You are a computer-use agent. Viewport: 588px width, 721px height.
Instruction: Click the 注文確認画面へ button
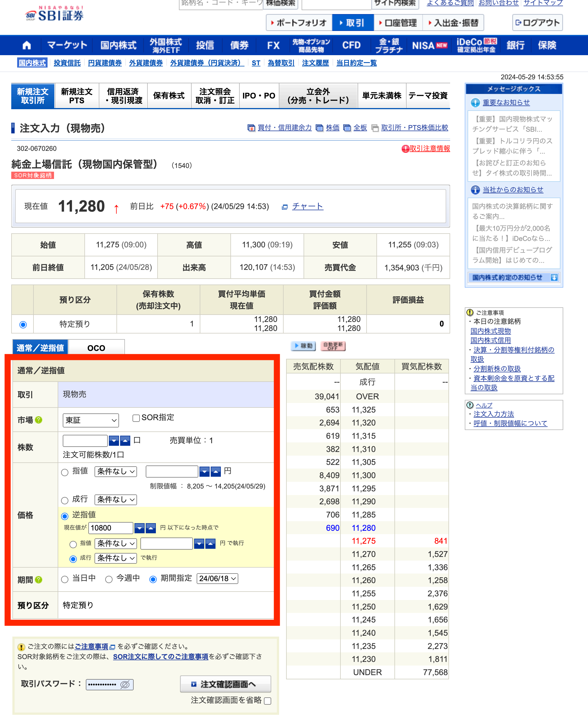point(226,684)
